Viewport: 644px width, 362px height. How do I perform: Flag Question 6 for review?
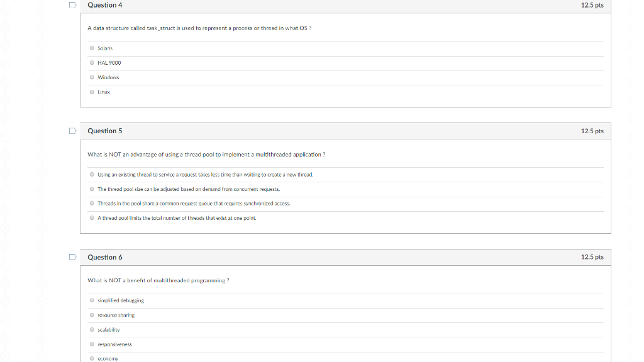(73, 257)
